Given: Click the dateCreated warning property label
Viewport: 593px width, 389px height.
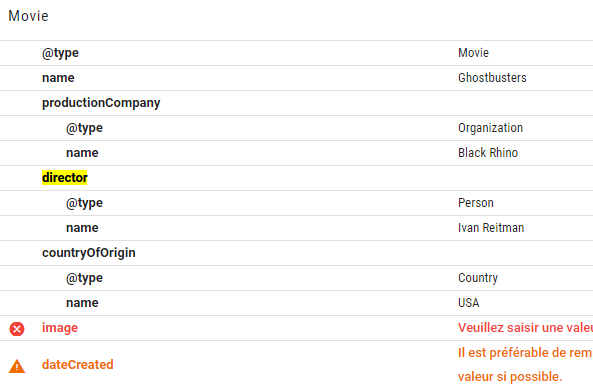Looking at the screenshot, I should tap(78, 364).
